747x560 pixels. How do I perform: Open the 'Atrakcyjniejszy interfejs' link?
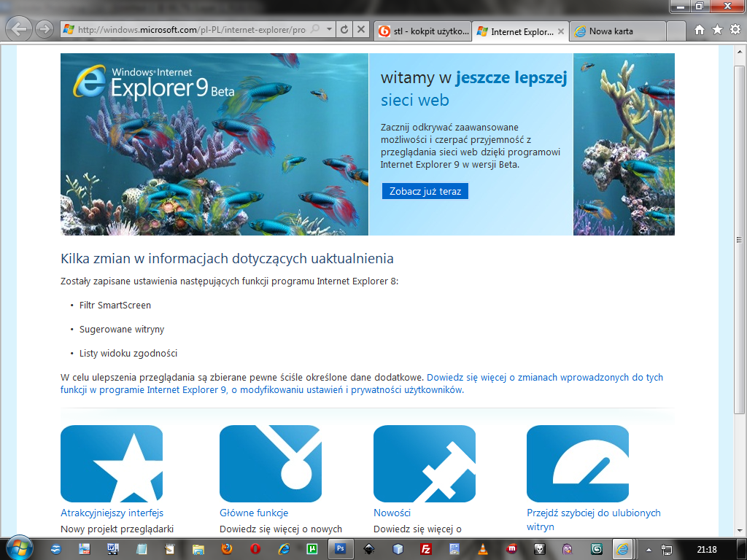click(112, 513)
